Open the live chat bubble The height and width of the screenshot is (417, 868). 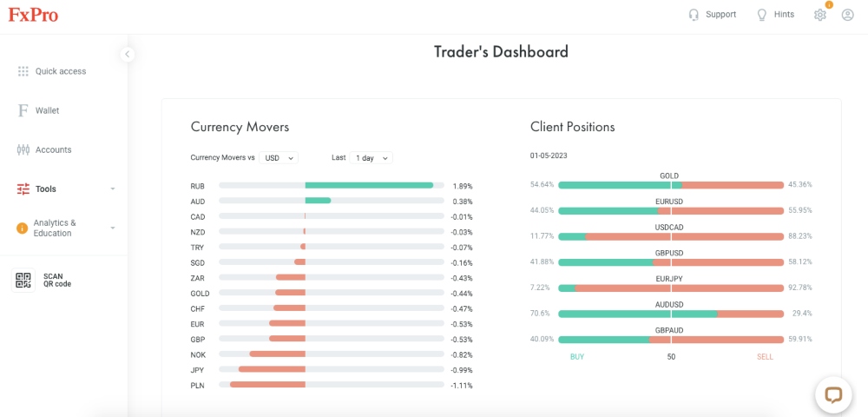coord(833,395)
